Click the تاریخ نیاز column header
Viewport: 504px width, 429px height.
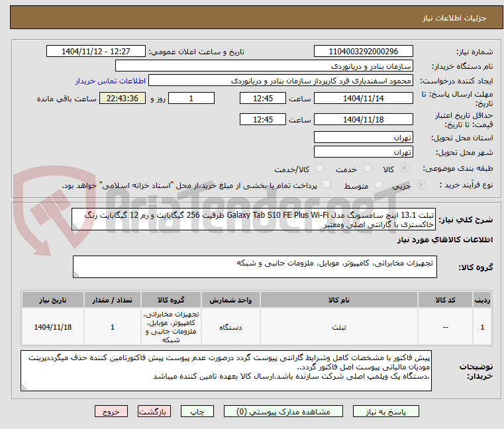[53, 300]
